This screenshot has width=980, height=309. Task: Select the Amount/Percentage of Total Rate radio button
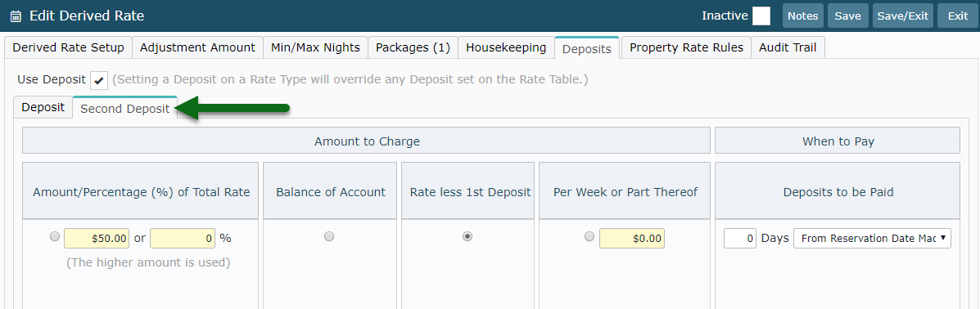[54, 236]
